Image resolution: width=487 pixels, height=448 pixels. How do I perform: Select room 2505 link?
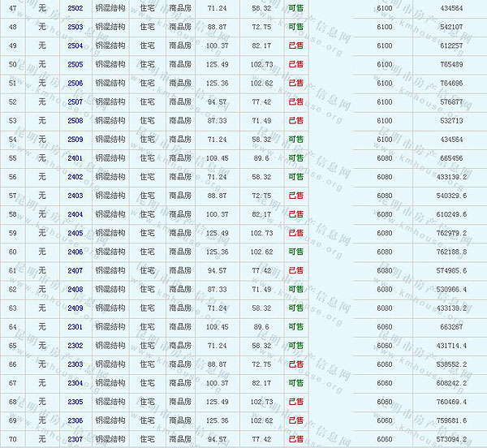coord(75,64)
